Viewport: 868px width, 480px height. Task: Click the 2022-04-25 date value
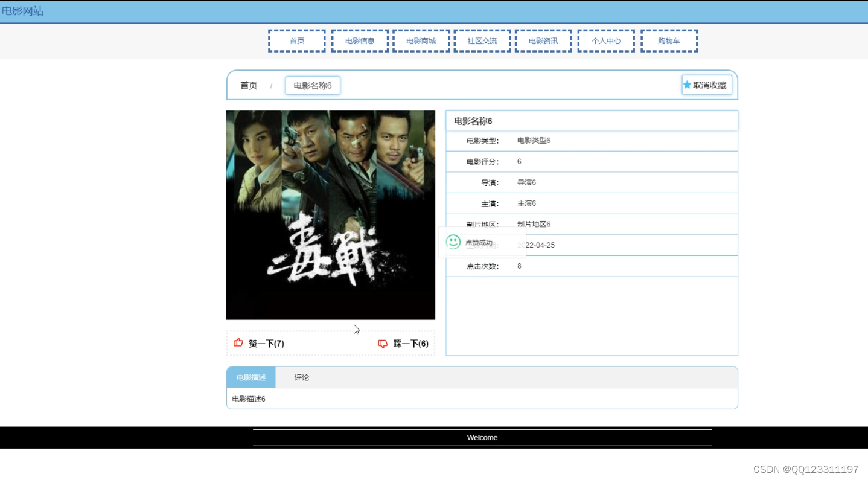tap(536, 245)
